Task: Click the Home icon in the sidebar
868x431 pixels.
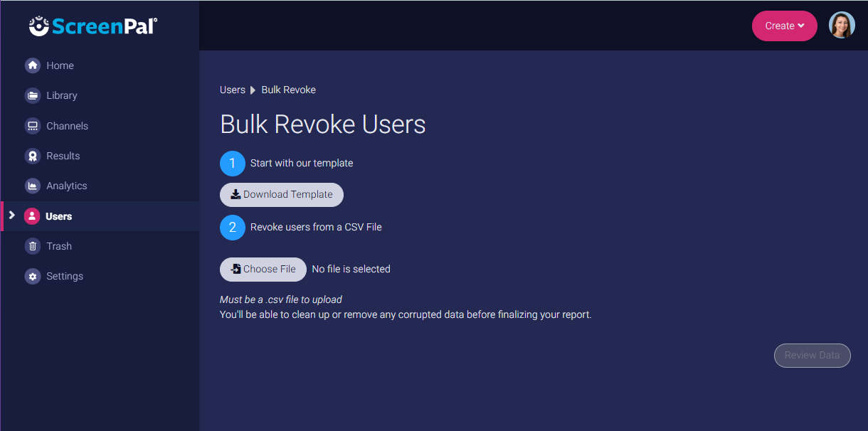Action: 33,65
